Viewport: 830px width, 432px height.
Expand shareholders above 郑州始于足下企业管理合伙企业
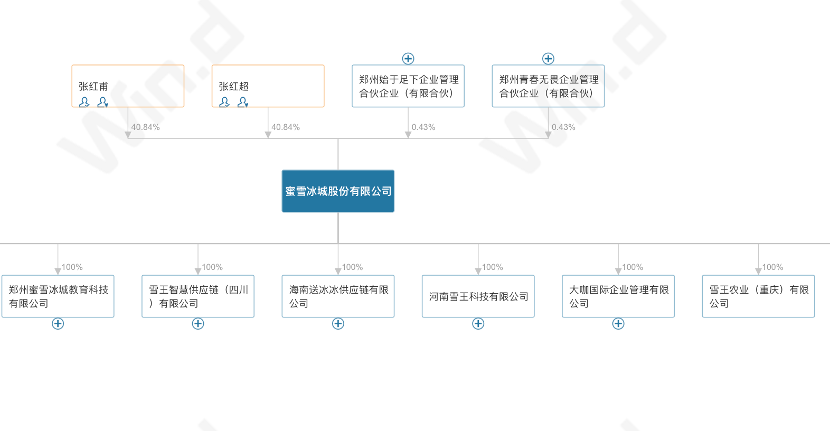point(408,58)
